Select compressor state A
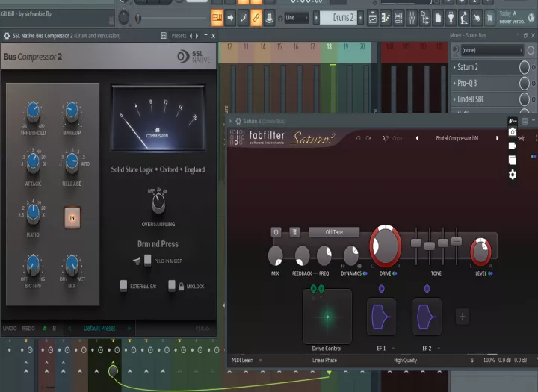 pyautogui.click(x=45, y=329)
